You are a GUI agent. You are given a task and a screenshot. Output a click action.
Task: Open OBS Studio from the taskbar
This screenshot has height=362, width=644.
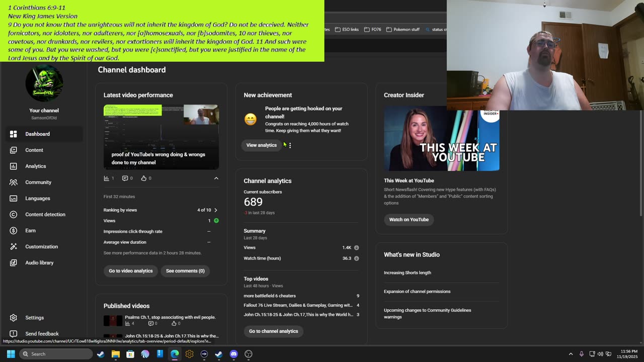coord(249,354)
